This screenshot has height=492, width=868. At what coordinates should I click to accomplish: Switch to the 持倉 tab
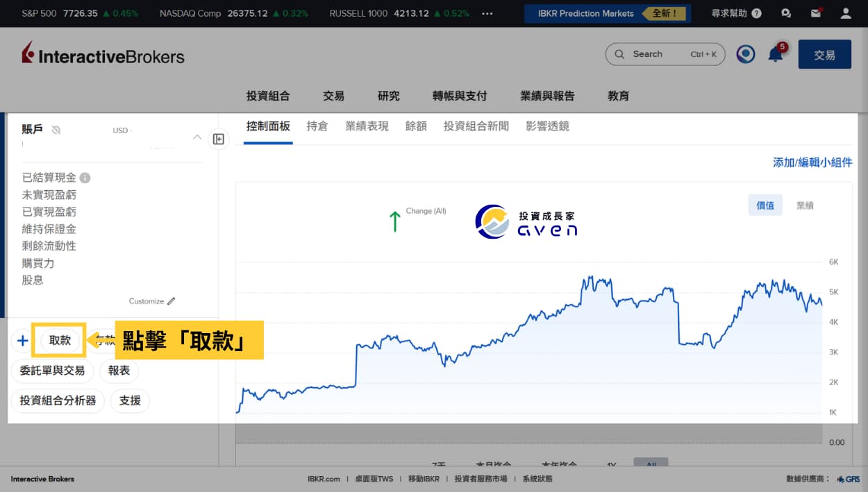[x=317, y=126]
